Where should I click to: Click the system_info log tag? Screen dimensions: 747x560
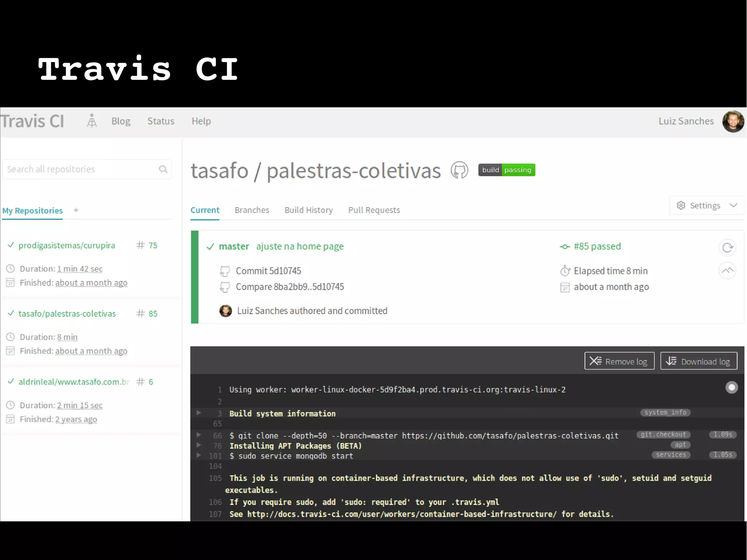pyautogui.click(x=665, y=412)
